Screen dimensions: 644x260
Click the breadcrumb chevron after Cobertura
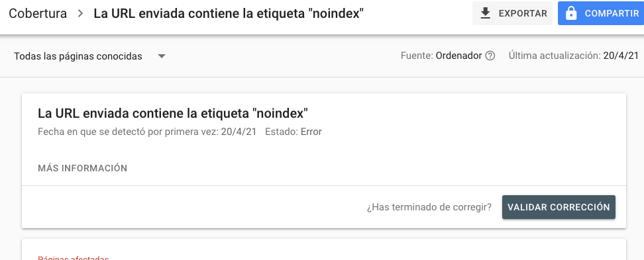point(81,13)
